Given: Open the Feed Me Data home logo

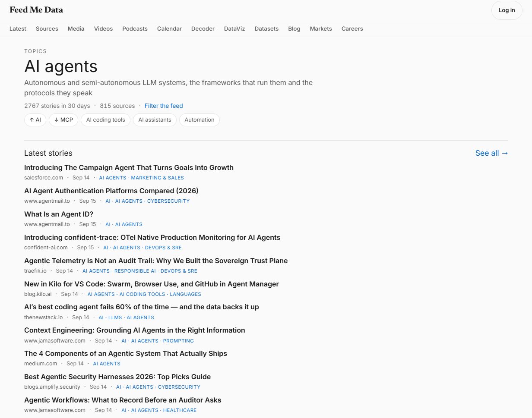Looking at the screenshot, I should coord(36,10).
